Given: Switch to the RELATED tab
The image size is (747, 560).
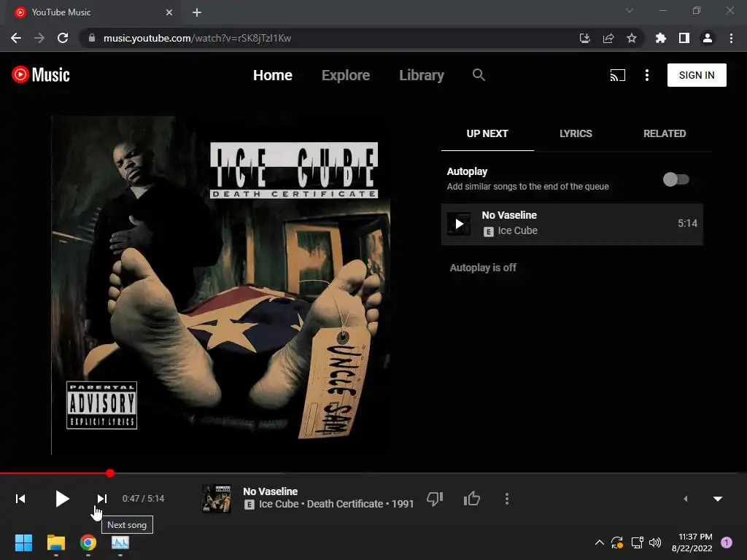Looking at the screenshot, I should [665, 134].
